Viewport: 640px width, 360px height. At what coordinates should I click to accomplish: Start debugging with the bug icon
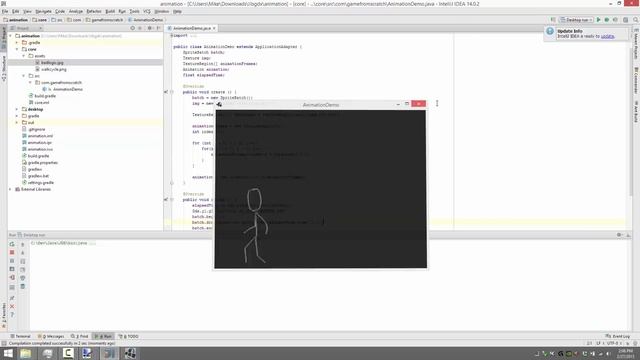coord(607,20)
